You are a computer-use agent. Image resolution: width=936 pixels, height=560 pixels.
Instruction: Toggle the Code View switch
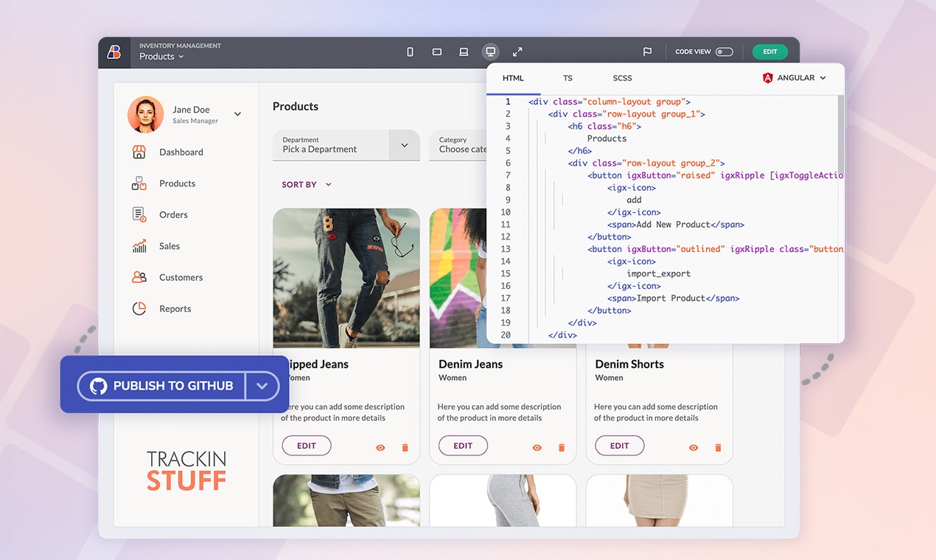[724, 52]
